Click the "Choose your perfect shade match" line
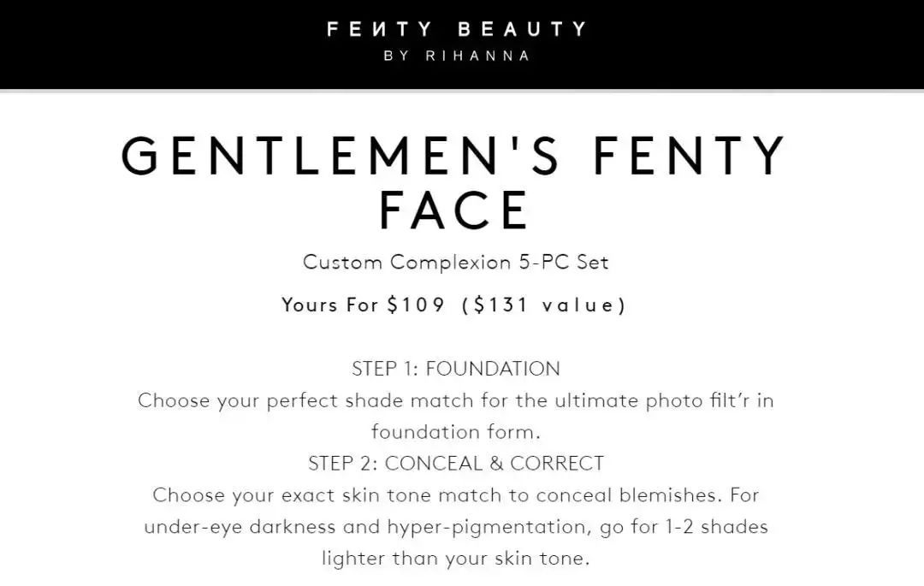Screen dimensions: 924x586 456,400
